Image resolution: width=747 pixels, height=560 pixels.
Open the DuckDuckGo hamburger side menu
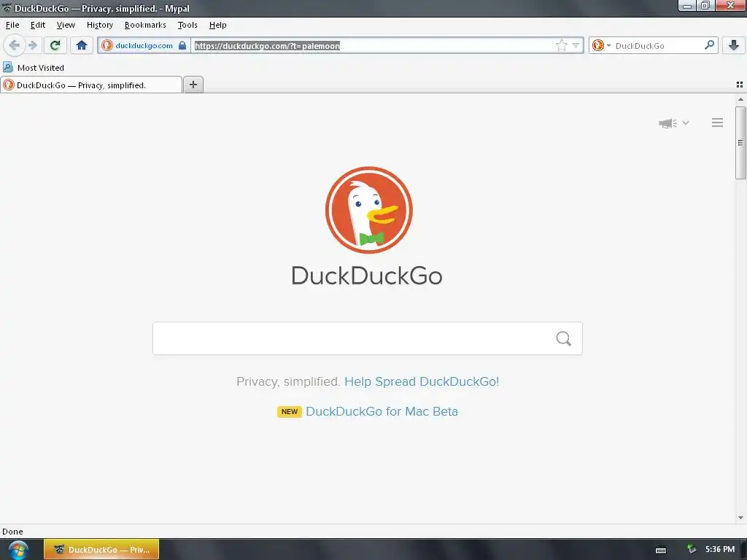(718, 122)
